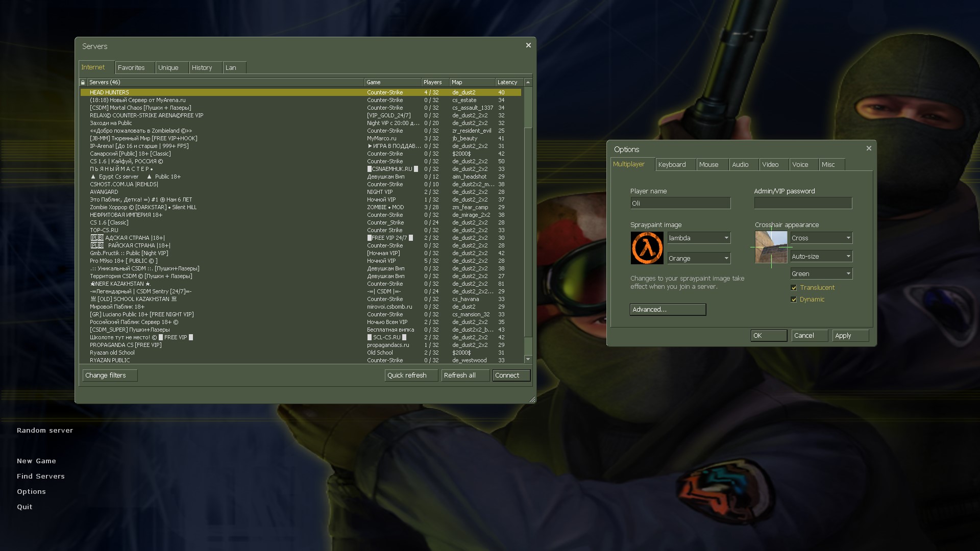The width and height of the screenshot is (980, 551).
Task: Toggle the Dynamic crosshair checkbox
Action: tap(794, 299)
